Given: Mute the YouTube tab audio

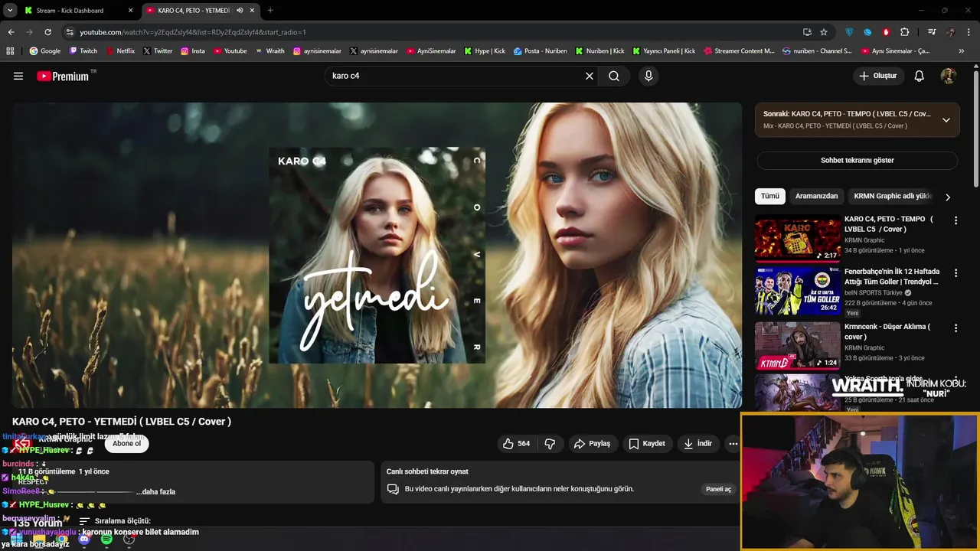Looking at the screenshot, I should 240,11.
